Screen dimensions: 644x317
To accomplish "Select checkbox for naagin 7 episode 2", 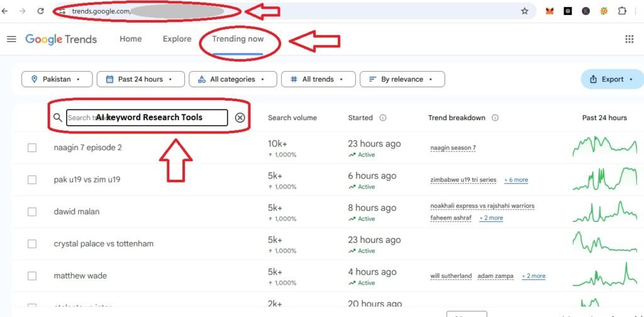I will click(32, 147).
